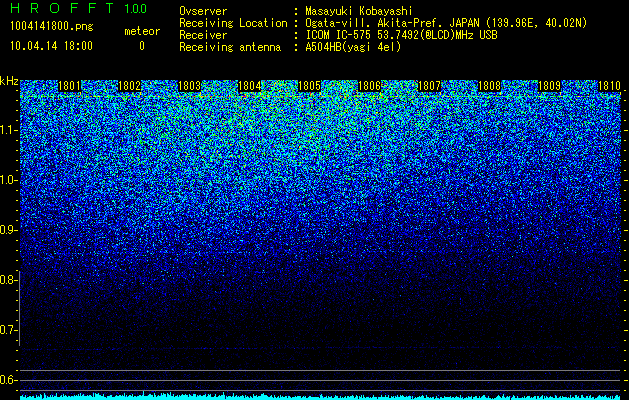Click the 1802 time marker
629x400 pixels.
pyautogui.click(x=130, y=86)
